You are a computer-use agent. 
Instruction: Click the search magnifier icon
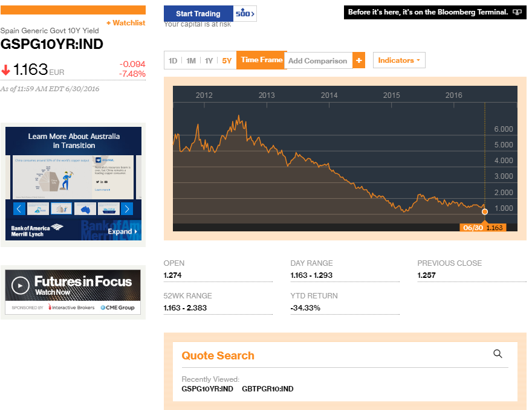[498, 354]
